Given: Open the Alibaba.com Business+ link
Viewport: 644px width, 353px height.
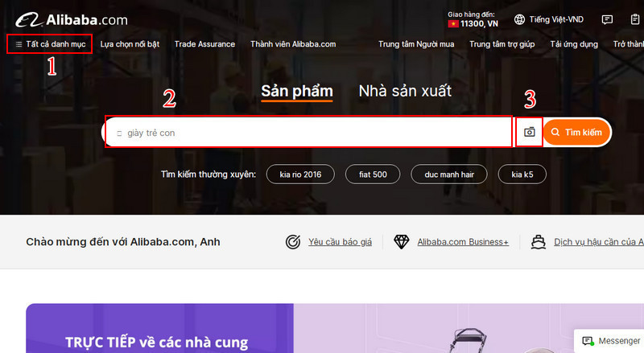Looking at the screenshot, I should click(x=463, y=242).
